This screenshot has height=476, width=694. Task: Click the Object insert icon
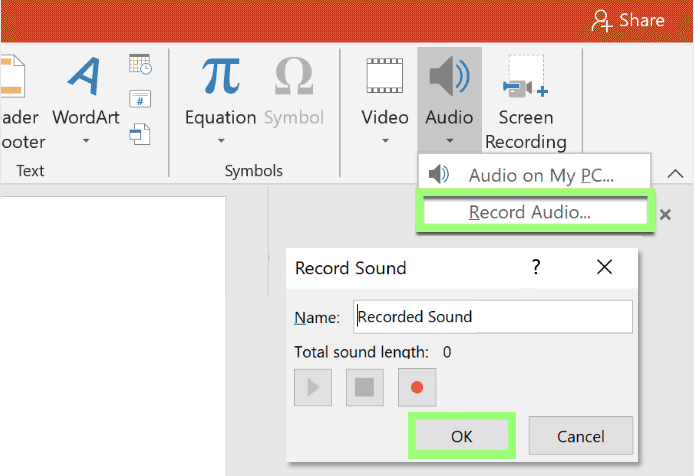point(140,134)
